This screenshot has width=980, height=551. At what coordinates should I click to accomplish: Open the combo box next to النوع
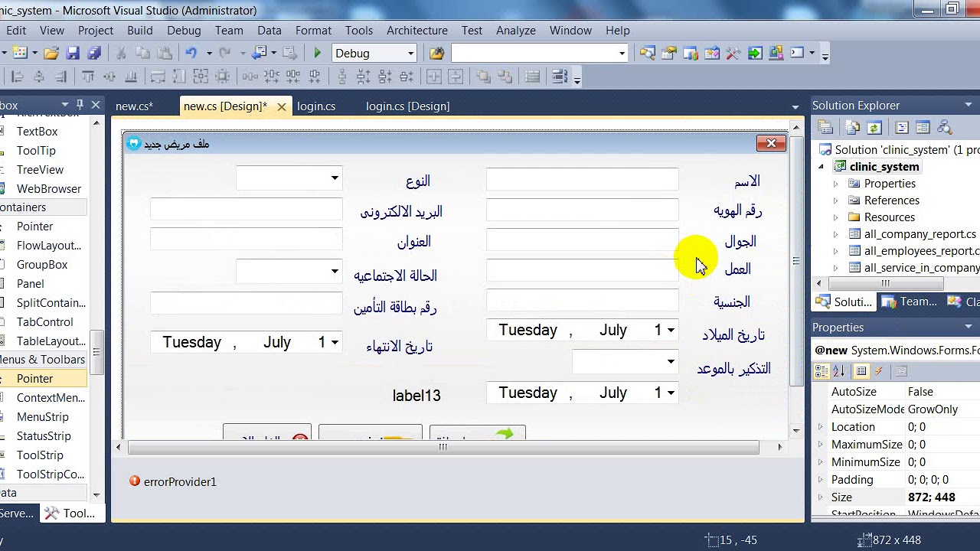click(335, 178)
